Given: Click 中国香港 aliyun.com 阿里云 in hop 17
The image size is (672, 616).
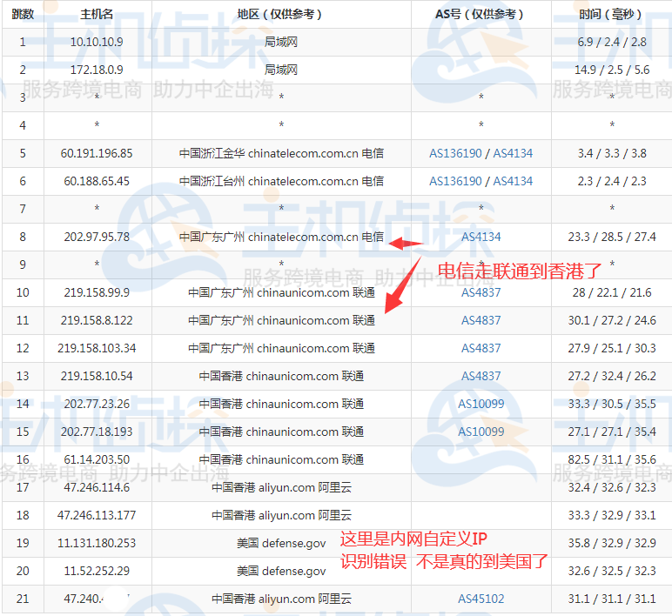Looking at the screenshot, I should 281,487.
